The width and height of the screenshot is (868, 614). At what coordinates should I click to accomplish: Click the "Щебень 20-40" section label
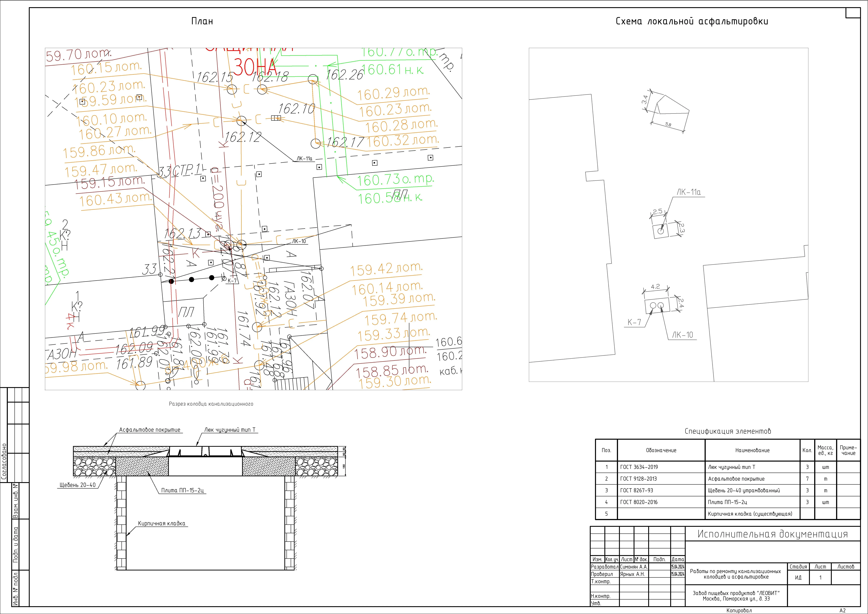pos(78,485)
